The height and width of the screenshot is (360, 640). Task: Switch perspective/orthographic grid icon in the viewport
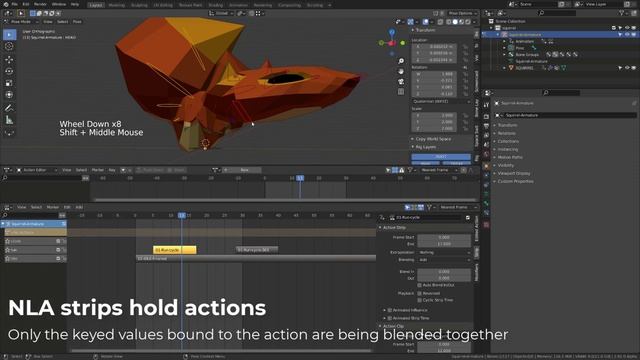(x=401, y=92)
